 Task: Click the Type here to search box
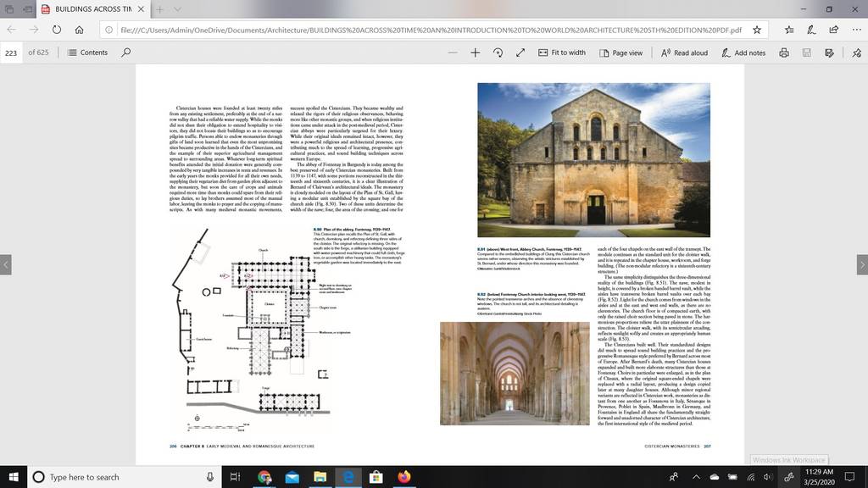(x=124, y=477)
